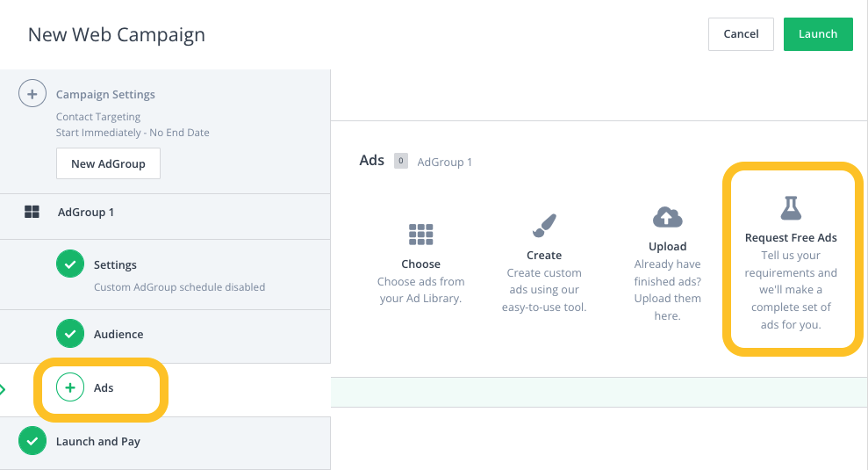Click the Request Free Ads card text
This screenshot has width=868, height=470.
coord(791,238)
